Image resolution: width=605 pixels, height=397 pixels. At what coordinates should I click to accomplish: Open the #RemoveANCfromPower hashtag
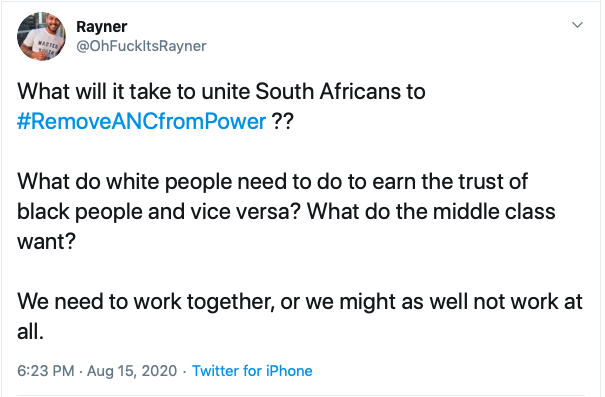point(142,122)
